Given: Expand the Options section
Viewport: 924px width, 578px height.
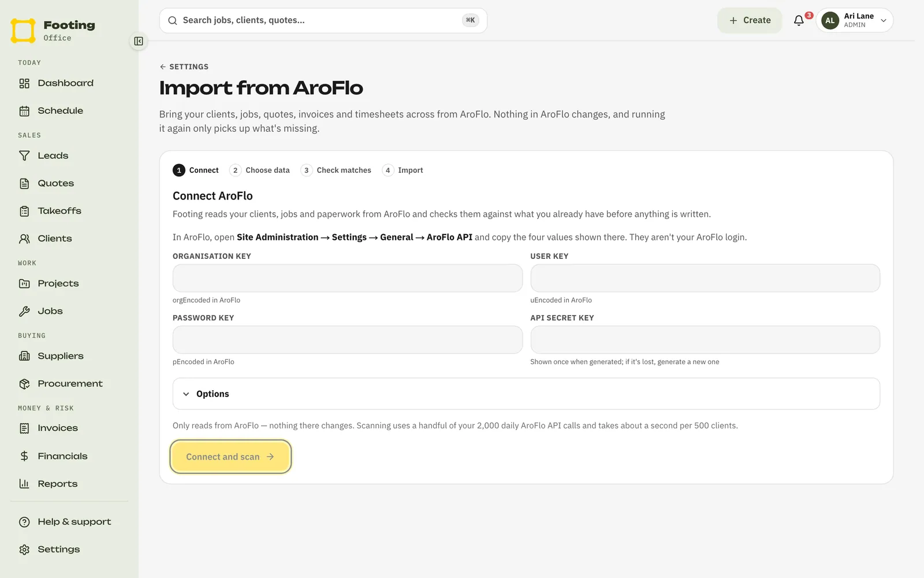Looking at the screenshot, I should click(x=526, y=394).
